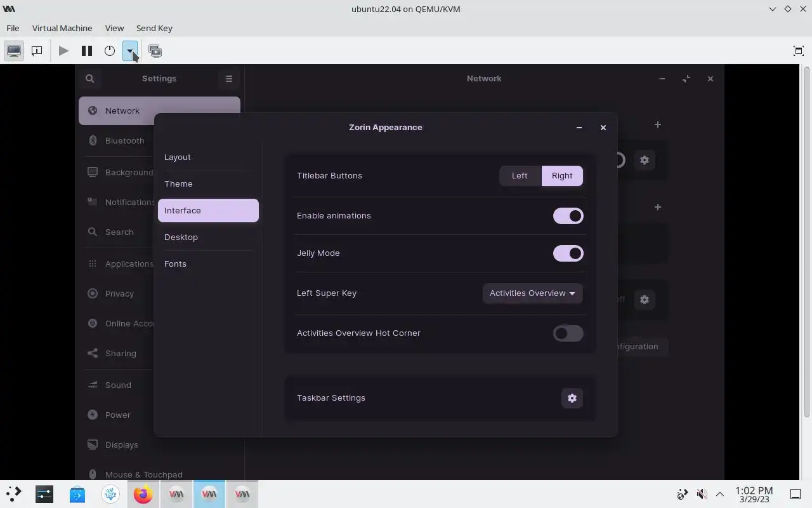Image resolution: width=812 pixels, height=508 pixels.
Task: Click the virt-manager console view icon
Action: (x=14, y=51)
